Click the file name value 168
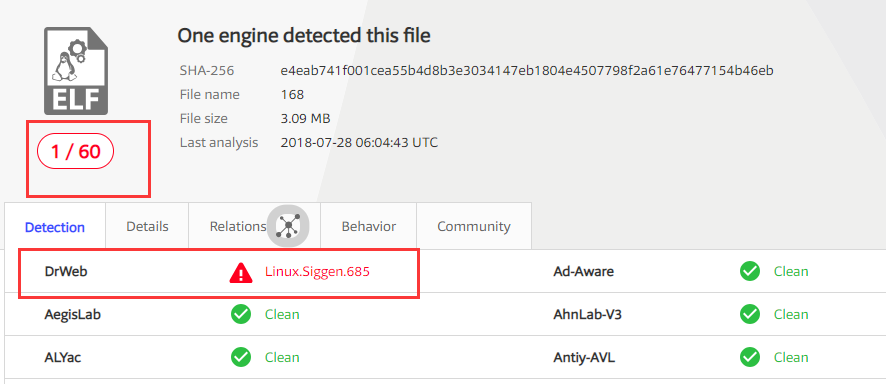This screenshot has height=384, width=886. pyautogui.click(x=292, y=94)
